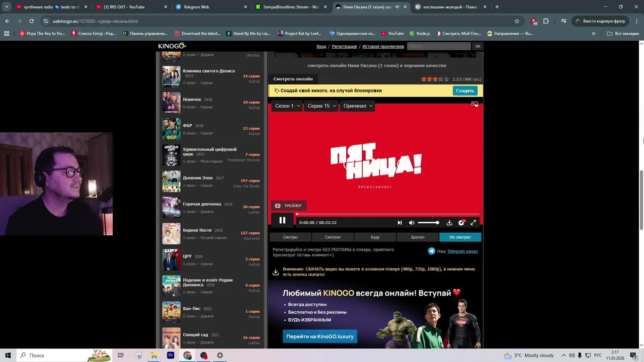Open the Регистрация link

344,46
